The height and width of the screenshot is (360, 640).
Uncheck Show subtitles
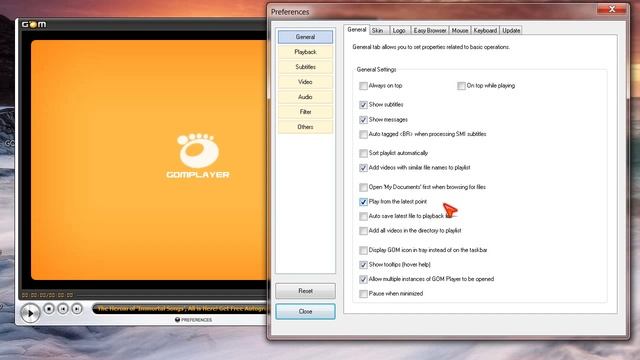pyautogui.click(x=363, y=105)
